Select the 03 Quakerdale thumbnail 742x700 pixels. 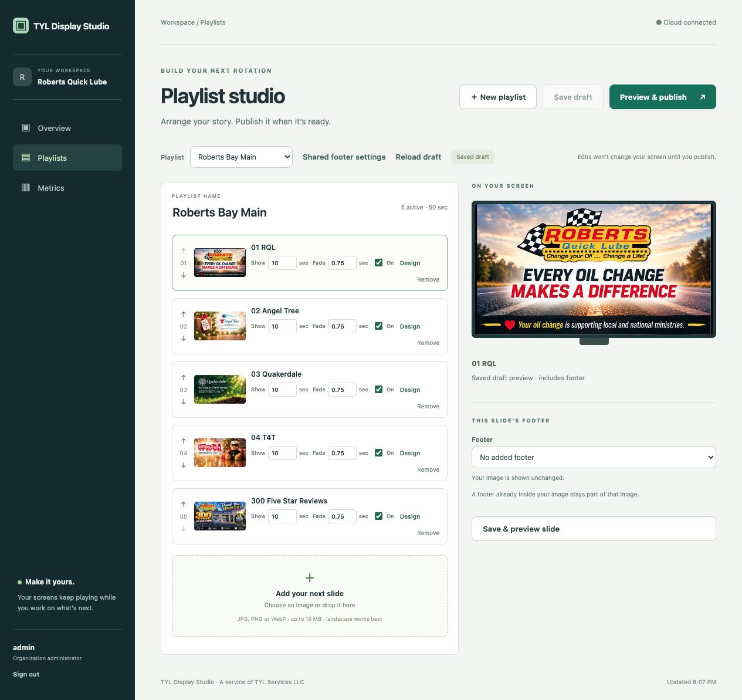point(220,389)
